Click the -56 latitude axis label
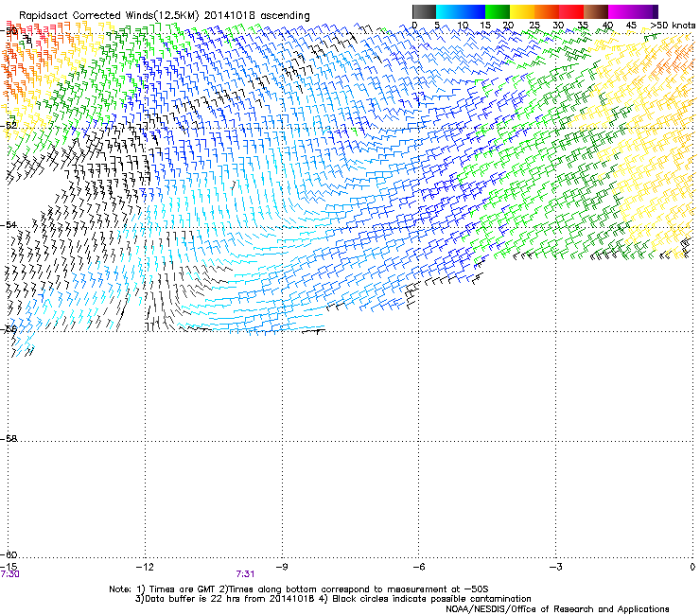The width and height of the screenshot is (700, 615). (x=9, y=329)
